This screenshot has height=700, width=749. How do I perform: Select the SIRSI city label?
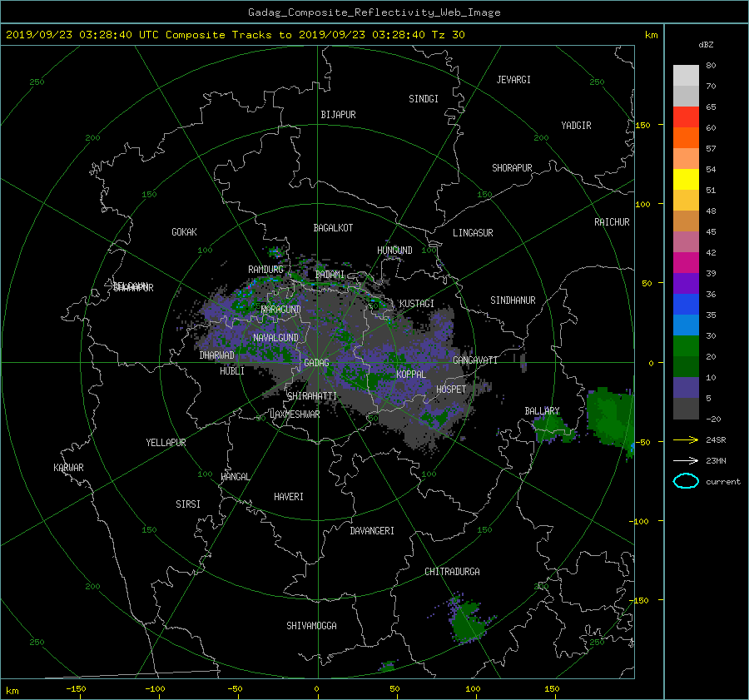pyautogui.click(x=188, y=504)
